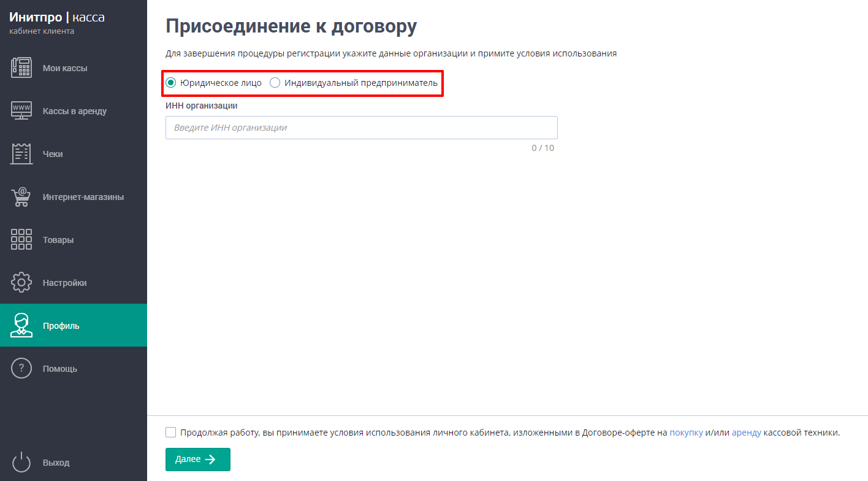Open Интернет-магазины section
Viewport: 868px width, 481px height.
(83, 197)
